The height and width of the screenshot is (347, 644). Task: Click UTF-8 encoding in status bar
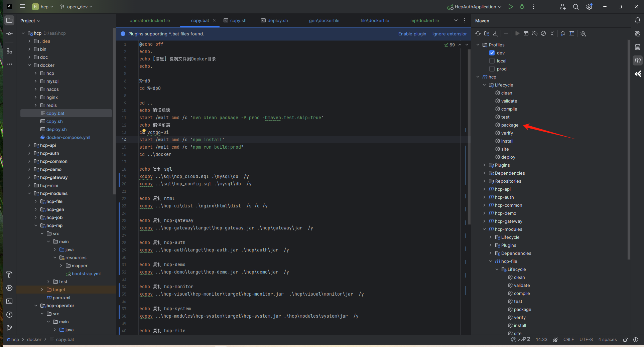[x=586, y=340]
